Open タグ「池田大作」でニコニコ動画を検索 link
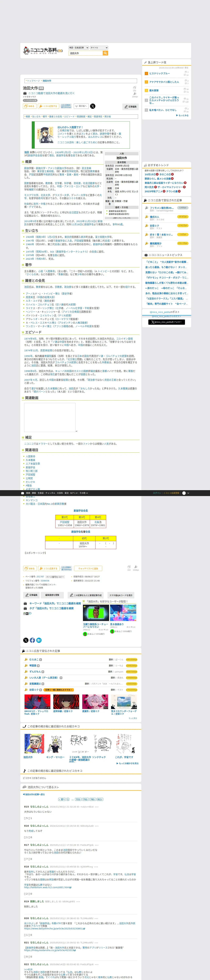Screen dimensions: 210x980 point(52,608)
